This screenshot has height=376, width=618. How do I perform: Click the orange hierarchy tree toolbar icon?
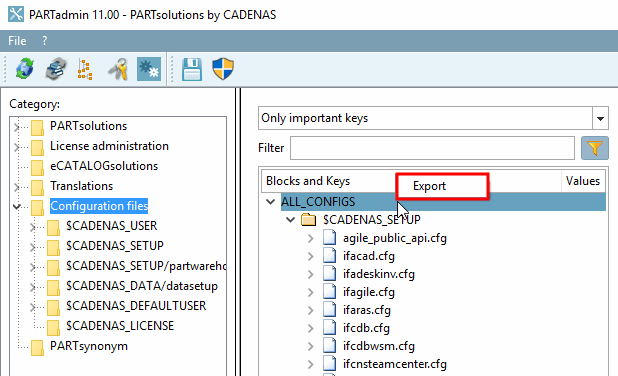coord(85,69)
